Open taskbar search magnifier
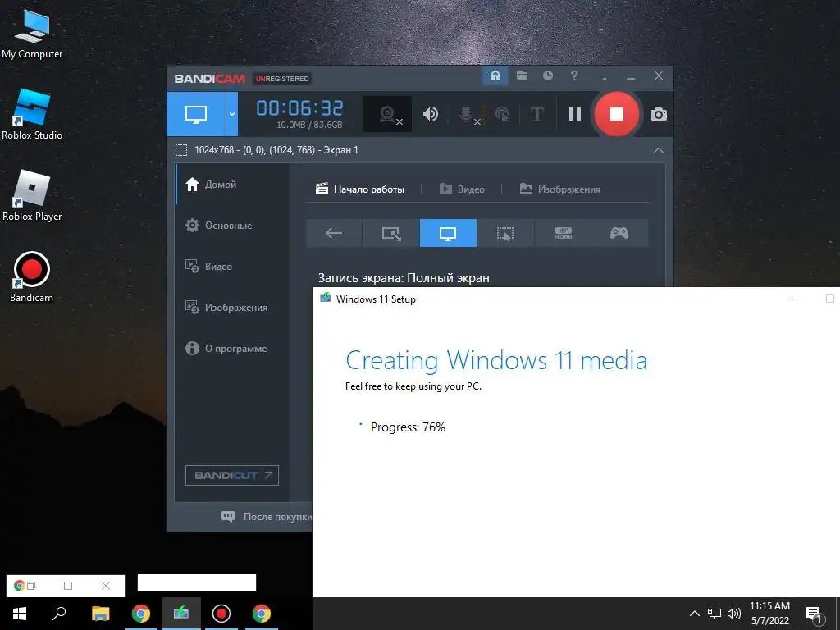This screenshot has width=840, height=630. coord(59,614)
